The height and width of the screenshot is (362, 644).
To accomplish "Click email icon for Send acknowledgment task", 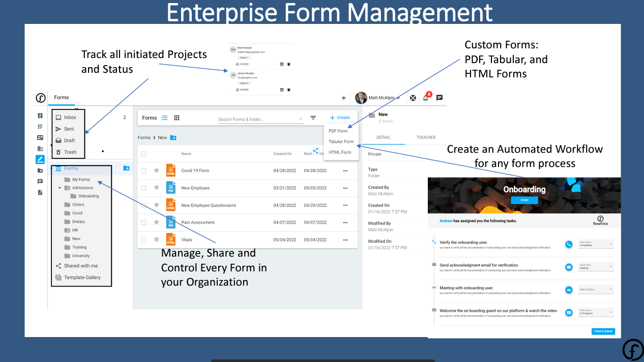I will [x=569, y=267].
